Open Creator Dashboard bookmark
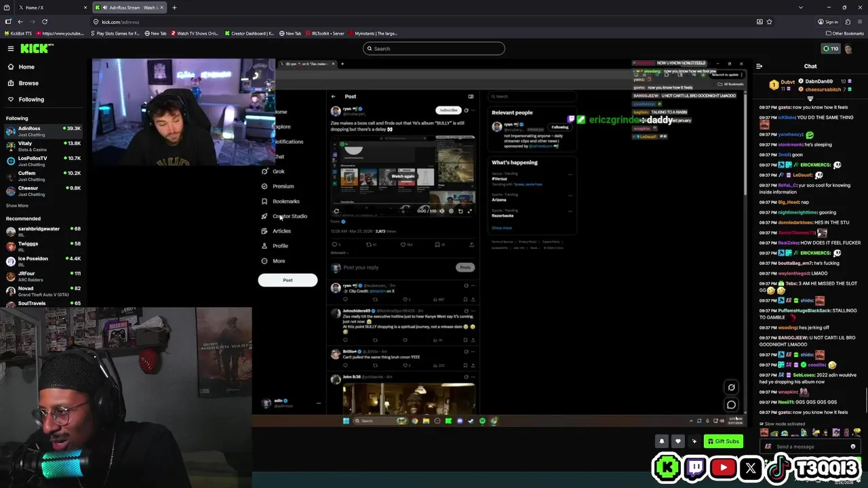This screenshot has width=868, height=488. (249, 33)
